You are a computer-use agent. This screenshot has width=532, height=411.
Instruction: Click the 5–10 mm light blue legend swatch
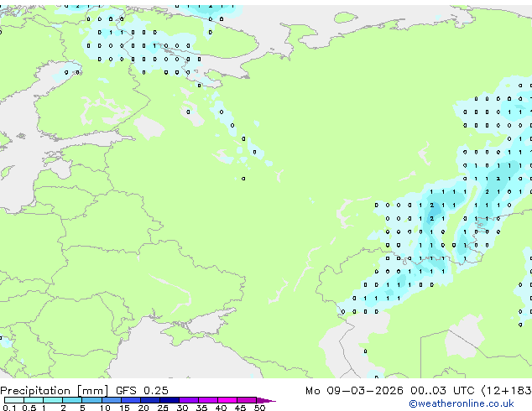pos(91,400)
